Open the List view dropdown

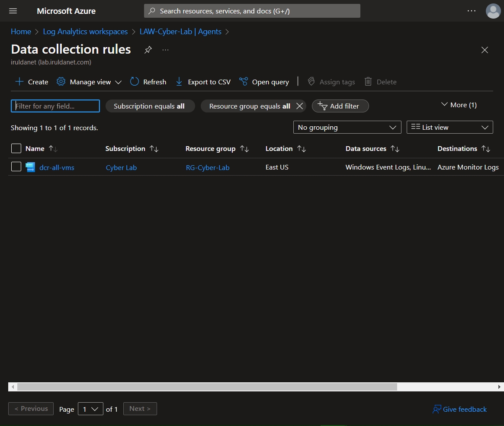[x=449, y=127]
